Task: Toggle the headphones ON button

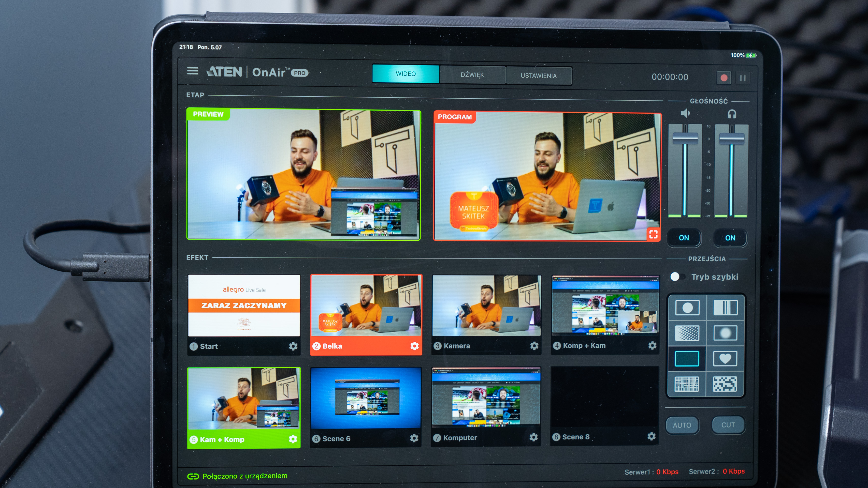Action: tap(730, 238)
